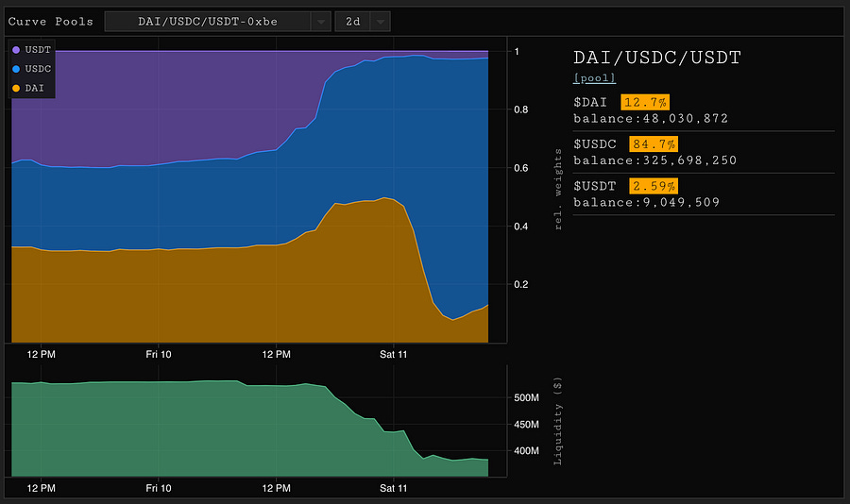Select the USDC balance value 325,698,250
Screen dimensions: 850x504
[690, 160]
